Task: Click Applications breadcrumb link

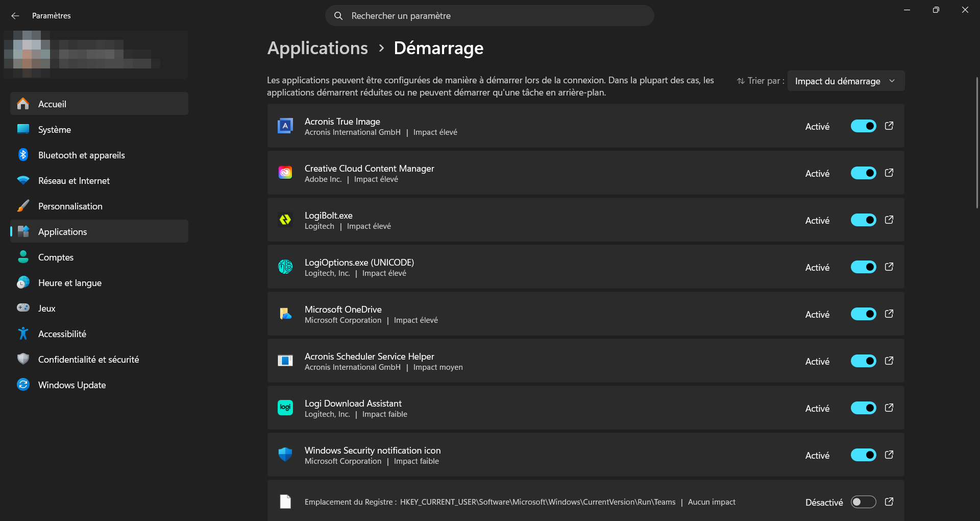Action: [317, 48]
